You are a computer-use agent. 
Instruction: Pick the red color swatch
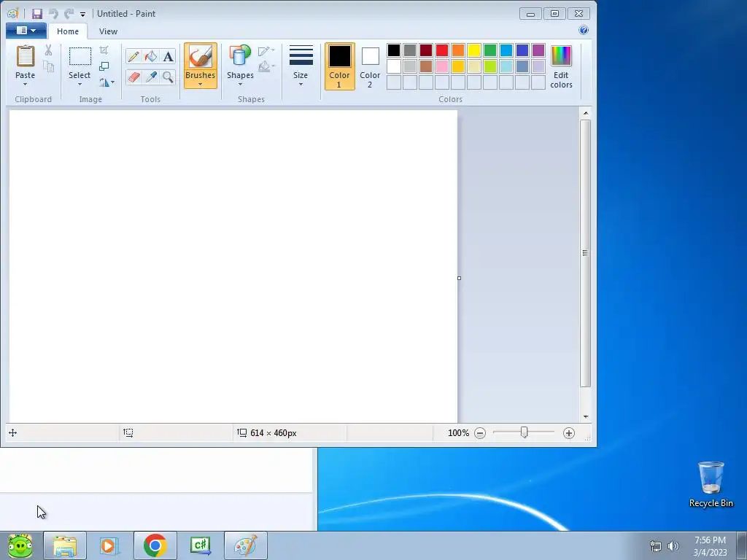(x=442, y=50)
